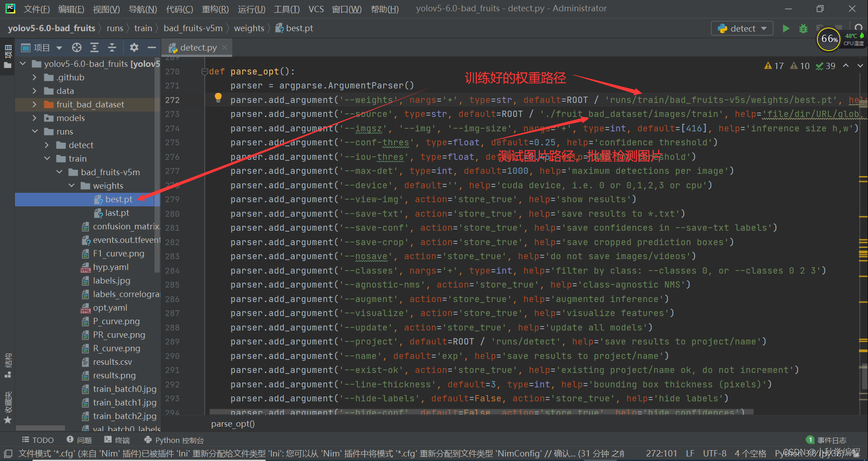Open the 终端 terminal tool window

click(117, 440)
